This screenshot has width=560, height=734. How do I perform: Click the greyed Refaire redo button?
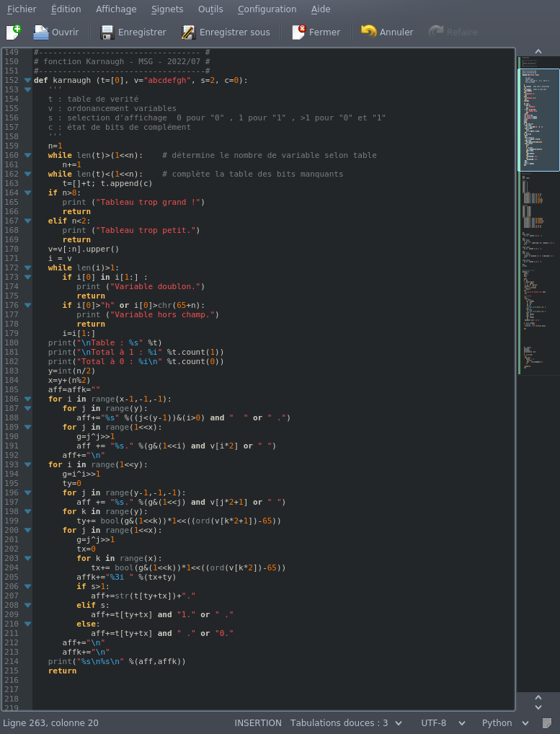tap(453, 32)
